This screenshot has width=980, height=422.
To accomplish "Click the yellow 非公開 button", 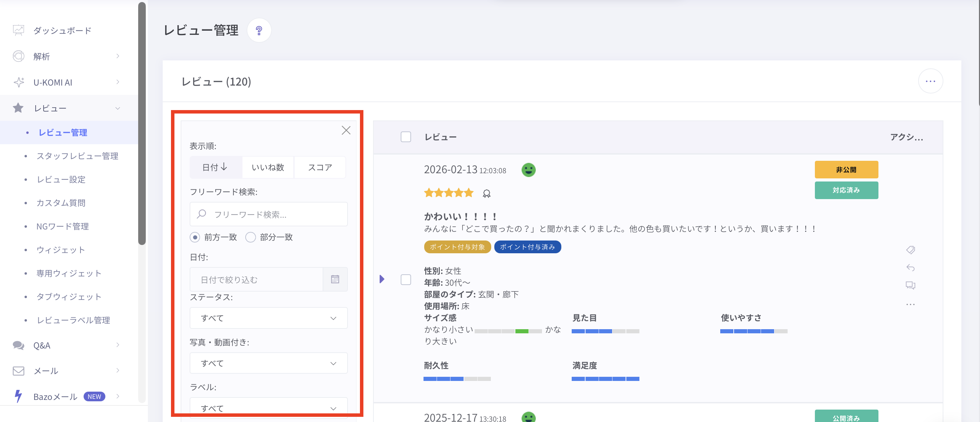I will [x=846, y=169].
